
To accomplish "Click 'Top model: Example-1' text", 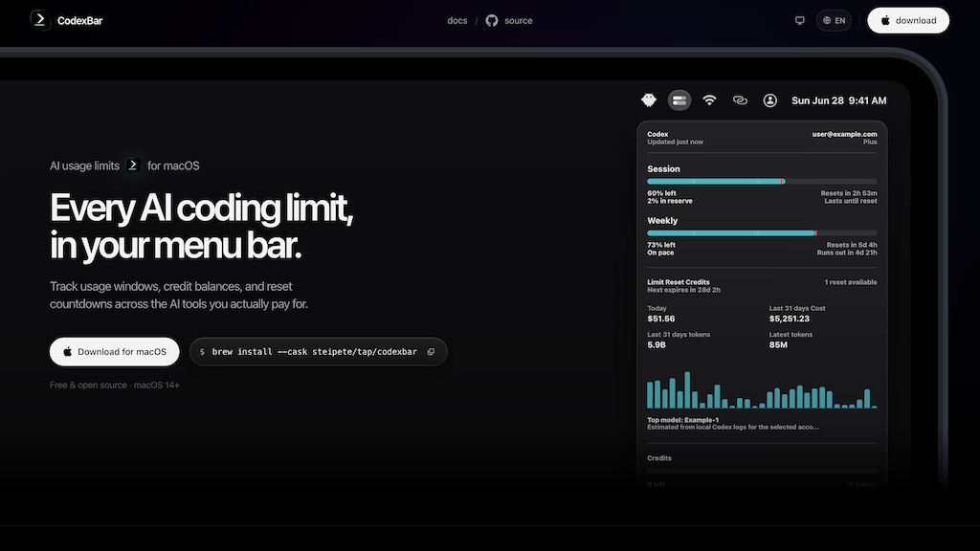I will tap(682, 420).
